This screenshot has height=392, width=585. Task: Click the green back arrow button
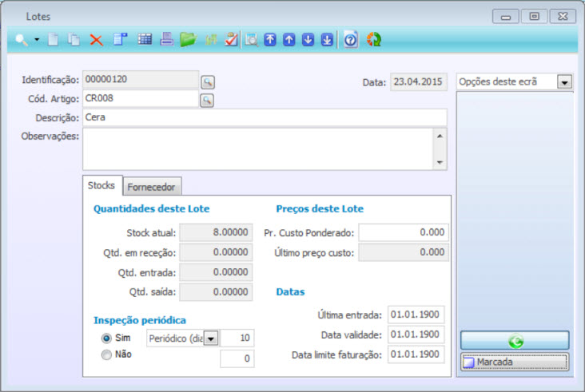click(515, 341)
